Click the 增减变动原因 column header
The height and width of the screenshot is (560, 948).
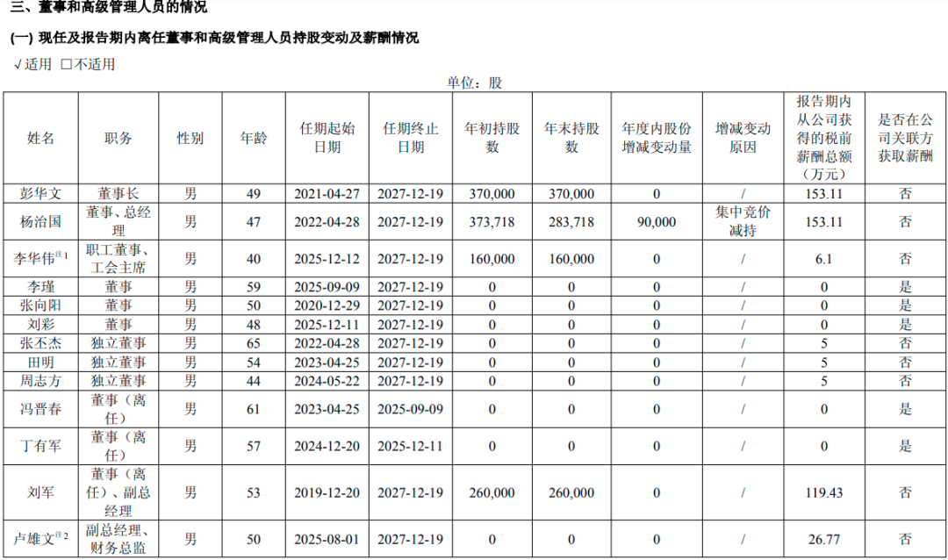(743, 138)
